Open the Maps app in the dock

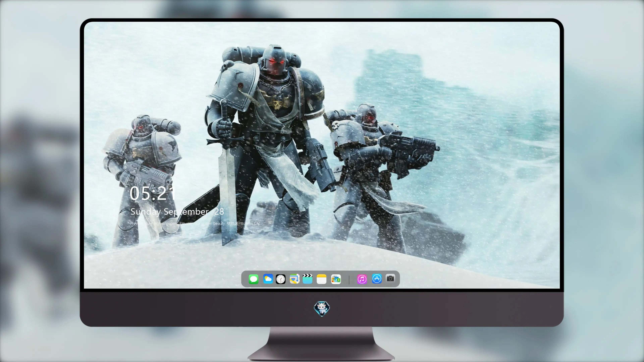pyautogui.click(x=294, y=279)
